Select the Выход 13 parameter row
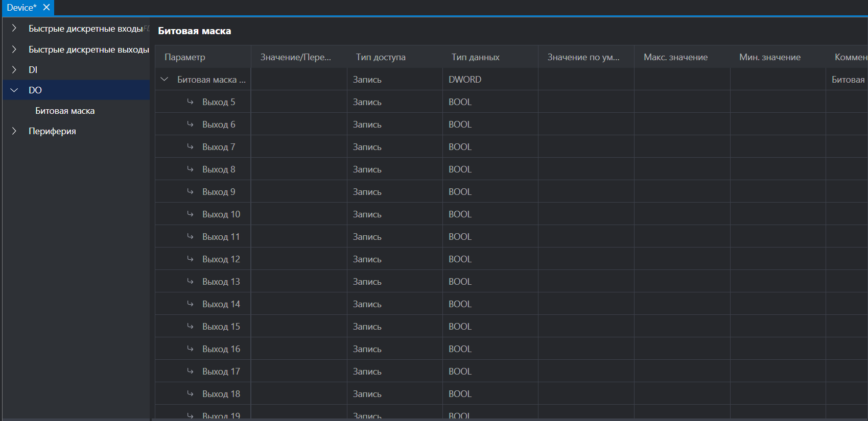 click(511, 281)
